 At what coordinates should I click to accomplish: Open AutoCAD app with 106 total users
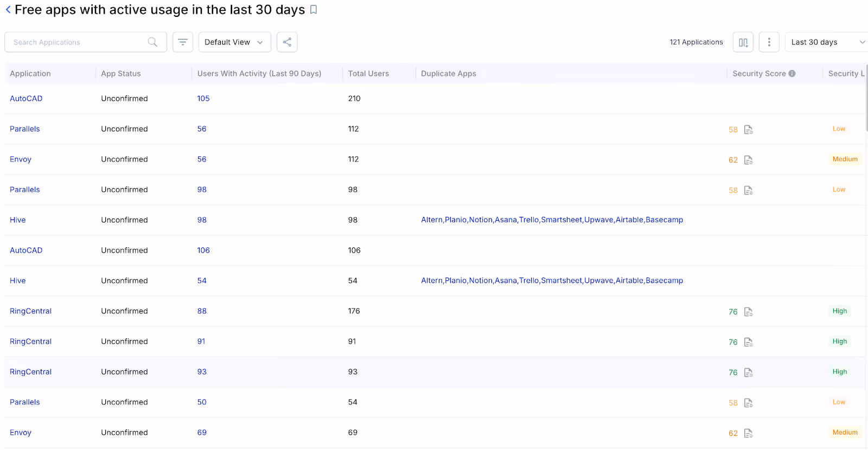[x=26, y=250]
